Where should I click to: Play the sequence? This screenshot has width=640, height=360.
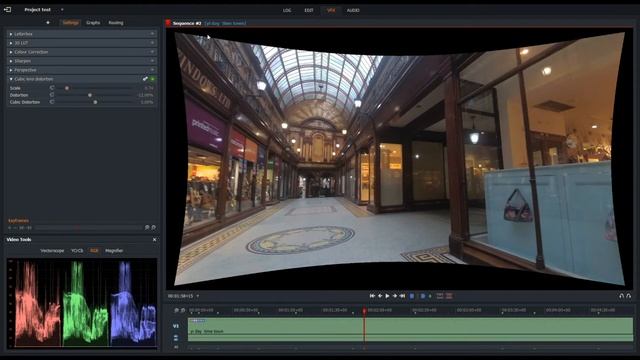click(387, 296)
